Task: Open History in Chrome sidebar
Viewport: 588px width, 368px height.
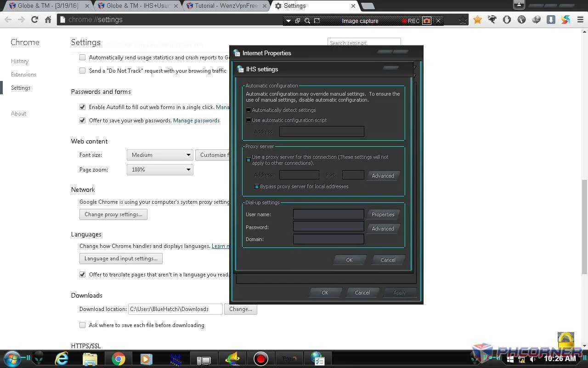Action: click(x=20, y=61)
